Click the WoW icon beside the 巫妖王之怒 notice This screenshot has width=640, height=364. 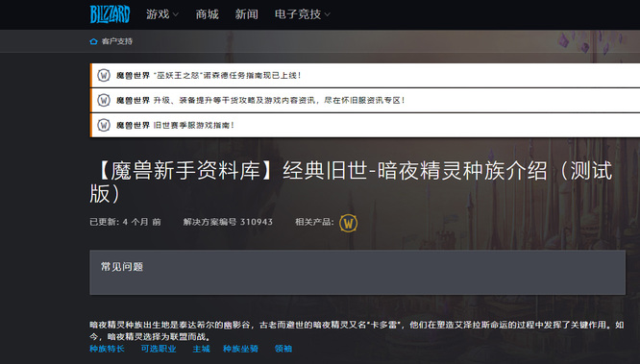pyautogui.click(x=104, y=76)
